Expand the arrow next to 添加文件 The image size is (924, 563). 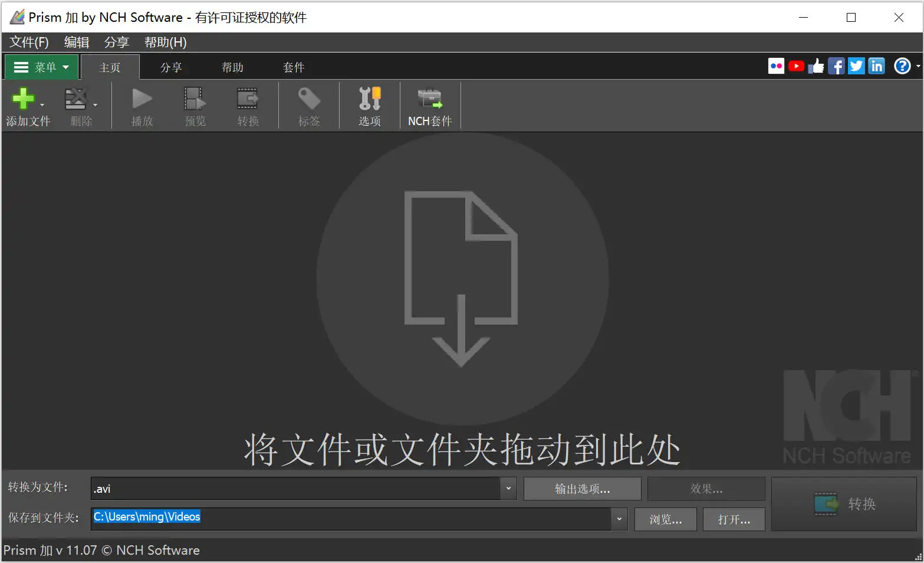click(42, 105)
